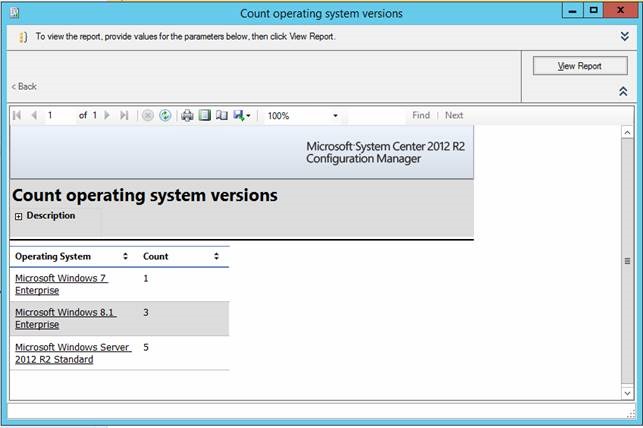Image resolution: width=643 pixels, height=428 pixels.
Task: Open Windows Server 2012 R2 Standard link
Action: tap(73, 353)
